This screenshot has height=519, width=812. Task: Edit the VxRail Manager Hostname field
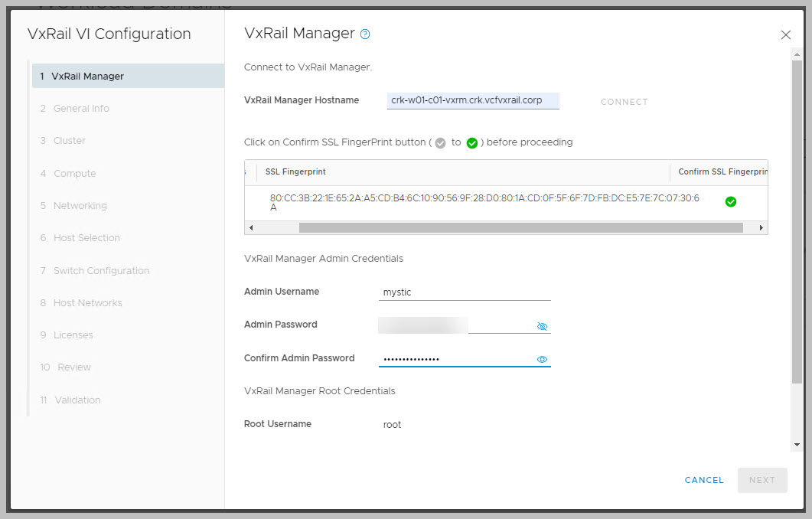(472, 101)
